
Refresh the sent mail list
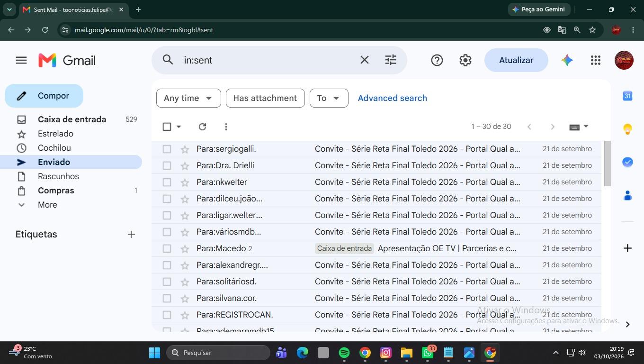(x=202, y=127)
